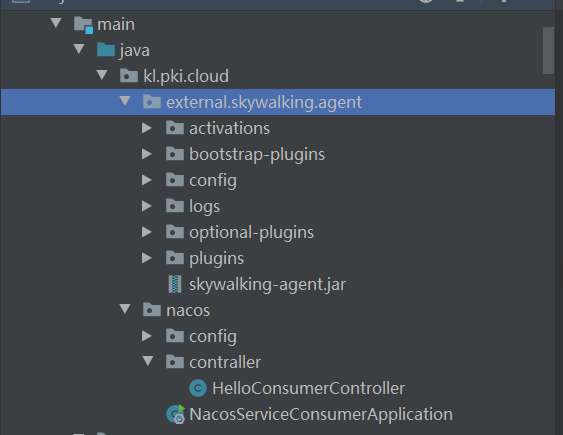This screenshot has width=563, height=435.
Task: Expand the bootstrap-plugins folder arrow
Action: [x=146, y=154]
